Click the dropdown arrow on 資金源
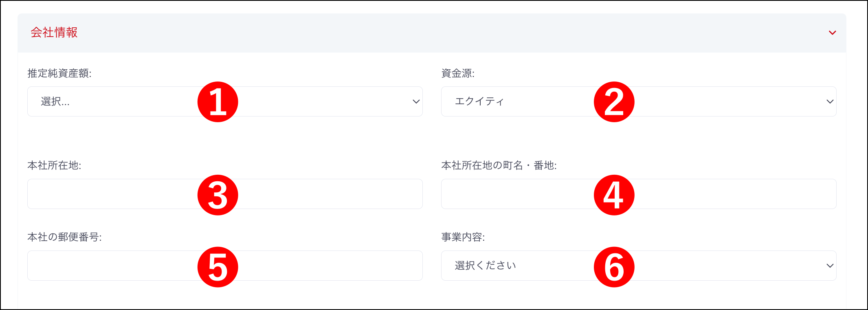Viewport: 868px width, 310px height. (x=830, y=101)
